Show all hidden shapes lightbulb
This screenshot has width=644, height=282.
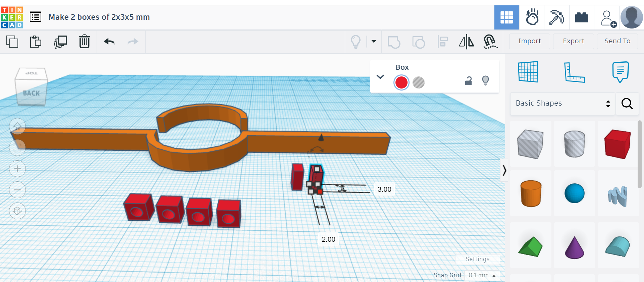[356, 42]
